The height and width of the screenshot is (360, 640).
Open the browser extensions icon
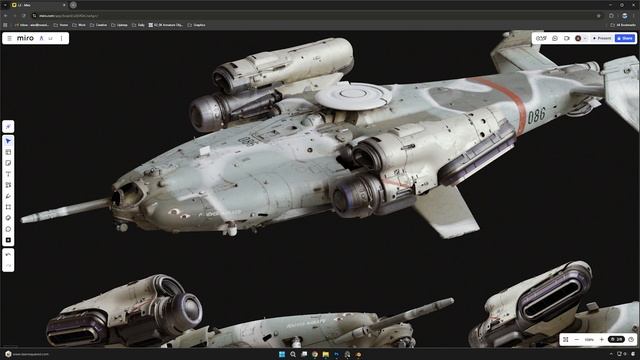pyautogui.click(x=611, y=16)
